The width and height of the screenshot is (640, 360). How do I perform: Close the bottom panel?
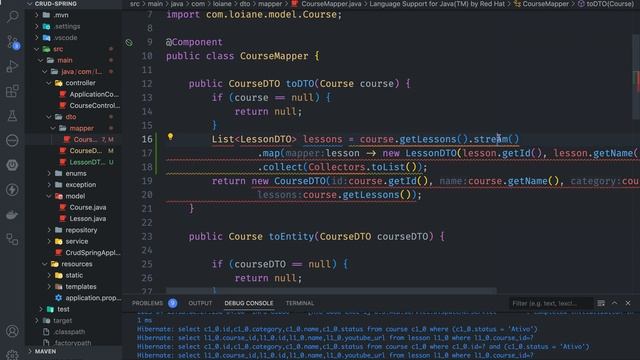[628, 303]
